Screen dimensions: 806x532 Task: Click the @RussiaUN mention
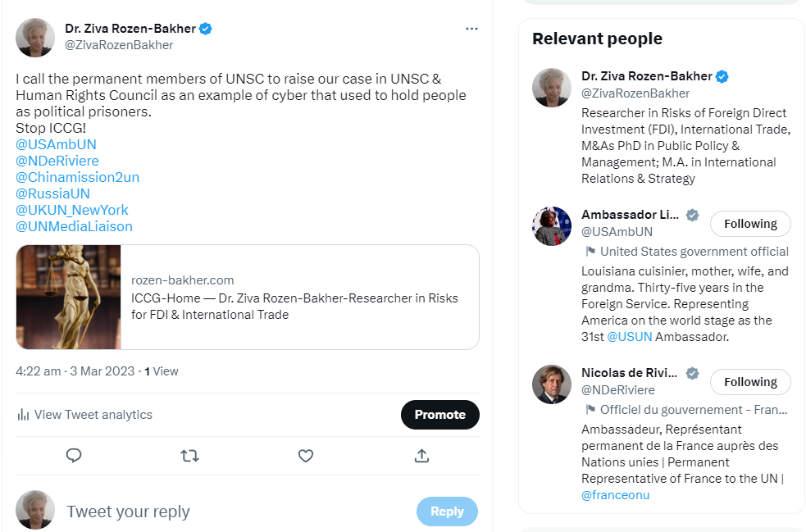(x=52, y=193)
